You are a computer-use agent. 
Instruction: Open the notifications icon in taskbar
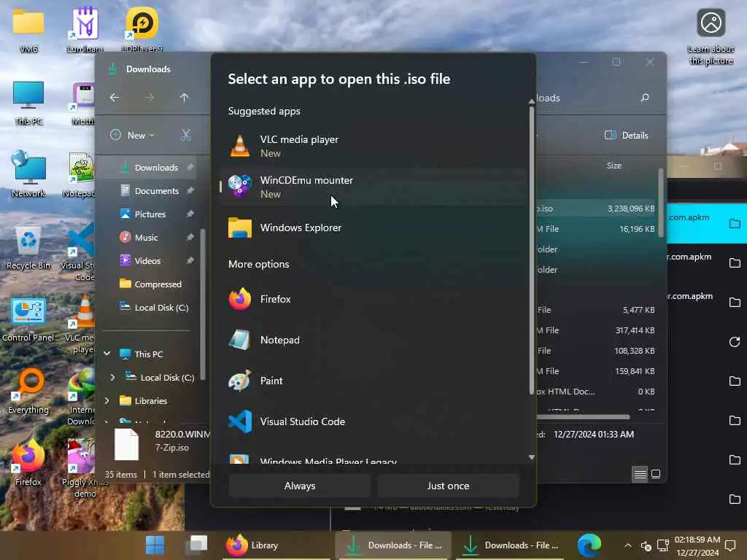[x=730, y=545]
